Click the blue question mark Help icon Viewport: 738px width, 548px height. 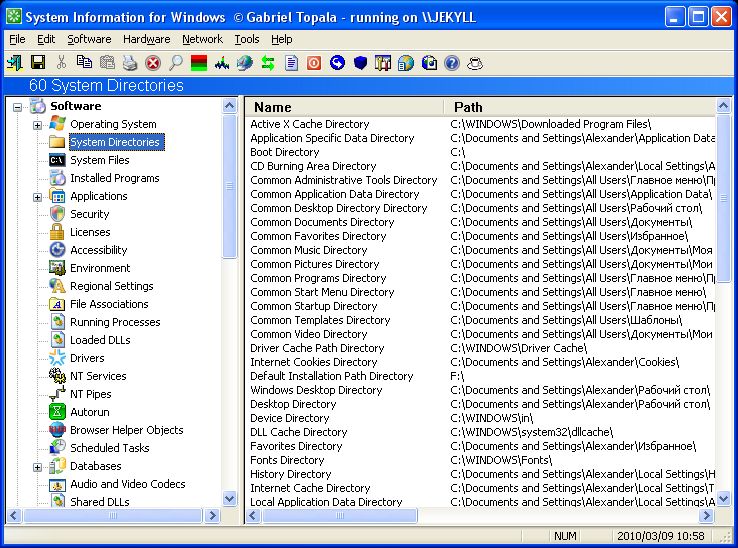[x=452, y=63]
